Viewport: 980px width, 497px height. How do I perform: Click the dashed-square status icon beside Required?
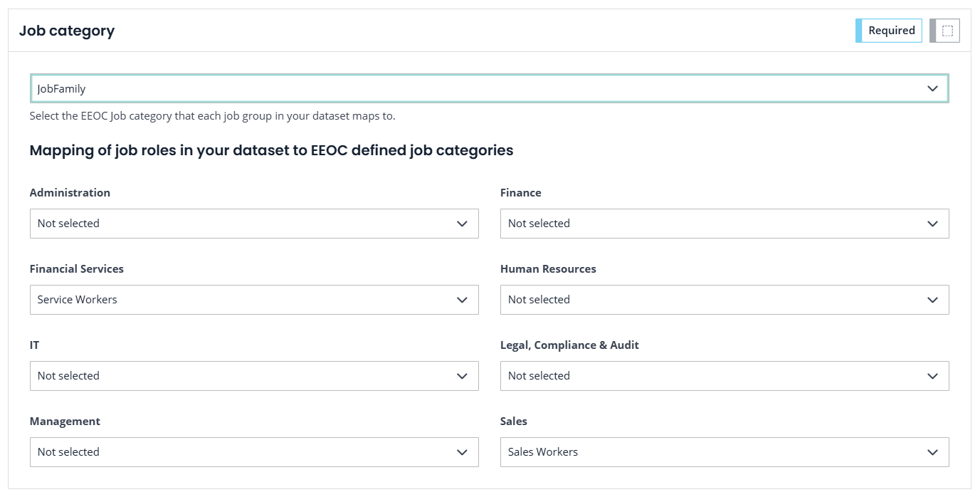coord(947,31)
